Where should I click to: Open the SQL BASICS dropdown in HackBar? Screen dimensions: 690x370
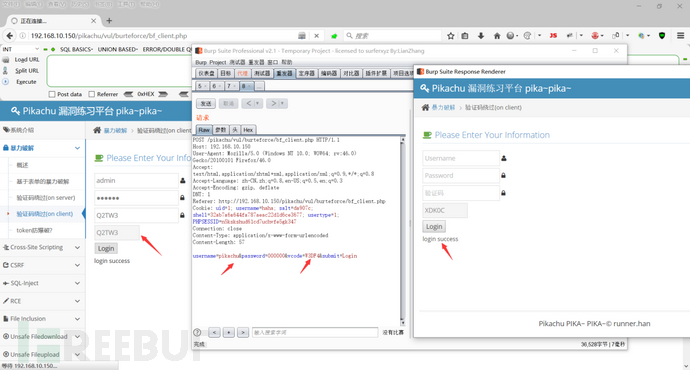click(77, 49)
